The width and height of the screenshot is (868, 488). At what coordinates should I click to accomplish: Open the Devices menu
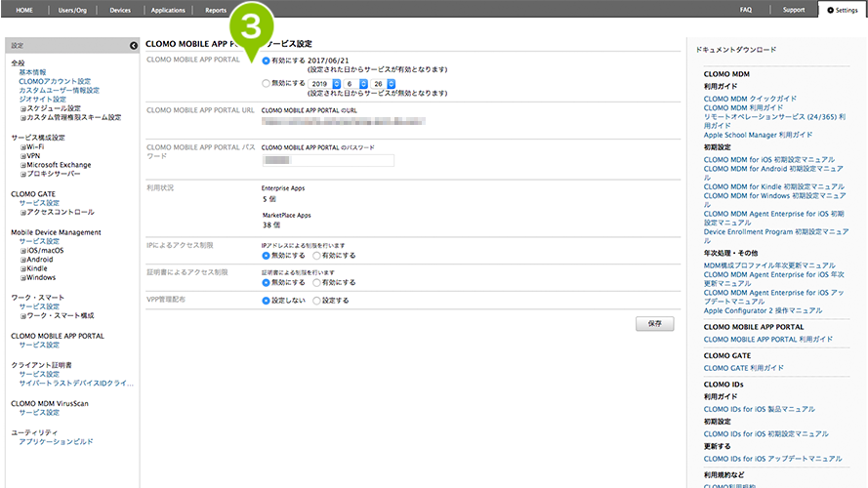click(x=120, y=10)
